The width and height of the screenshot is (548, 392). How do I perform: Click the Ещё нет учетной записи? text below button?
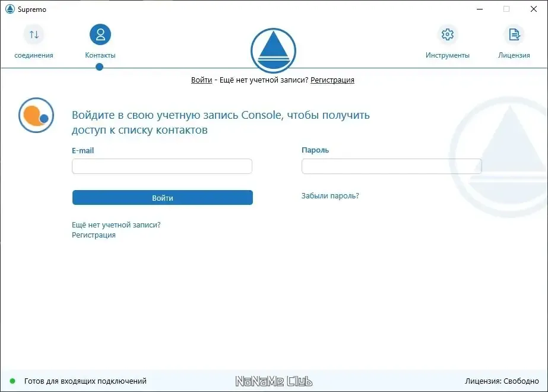(x=116, y=225)
